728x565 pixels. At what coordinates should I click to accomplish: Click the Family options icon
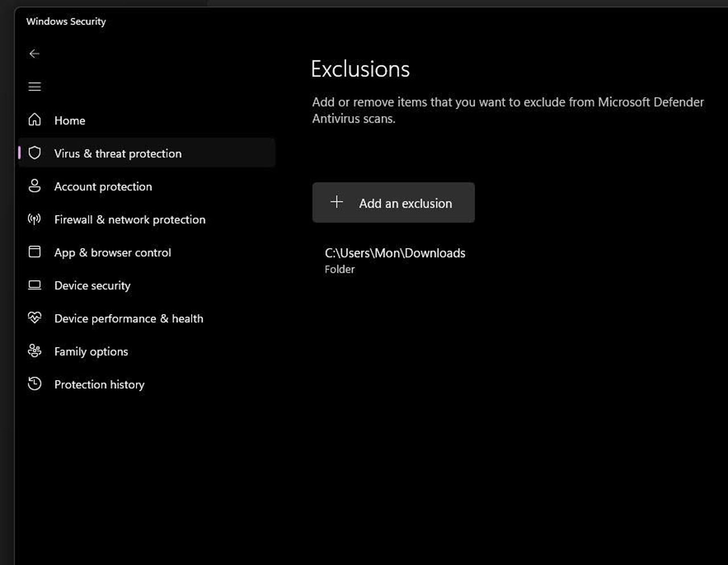pos(34,351)
